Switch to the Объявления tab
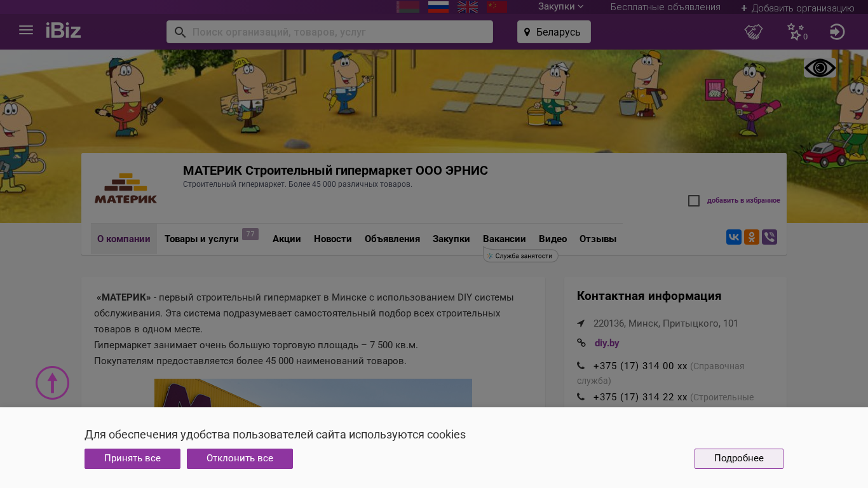This screenshot has width=868, height=488. (x=392, y=239)
